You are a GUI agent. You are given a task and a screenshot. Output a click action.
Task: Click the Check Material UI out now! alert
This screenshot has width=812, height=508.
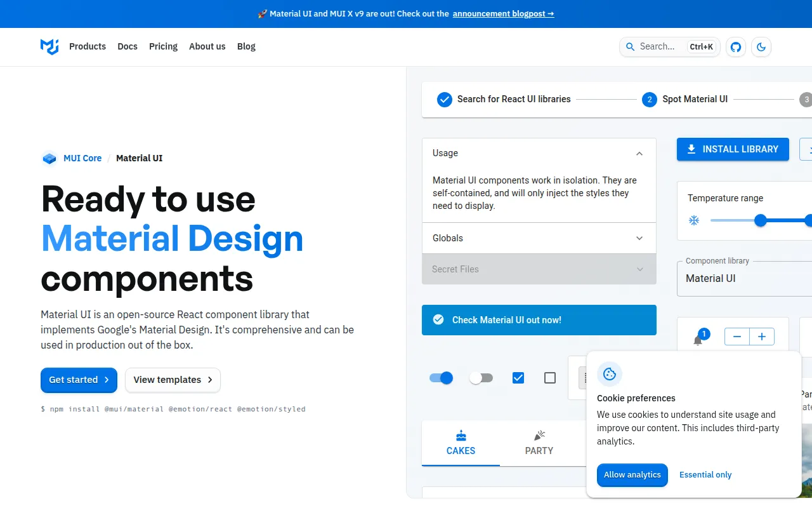[x=539, y=320]
